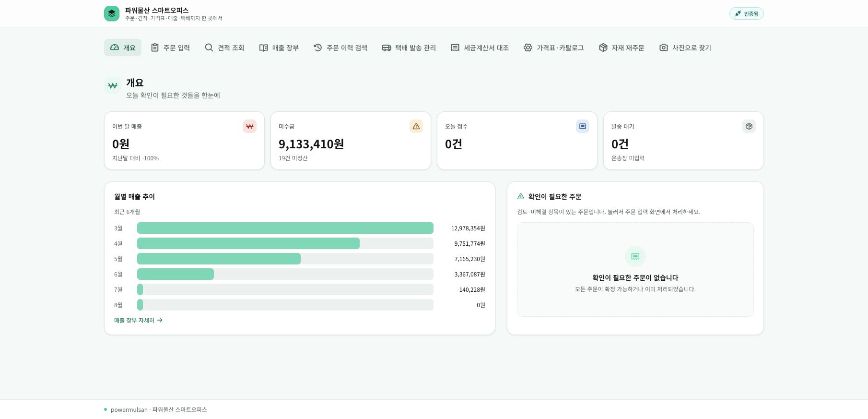This screenshot has height=419, width=868.
Task: Click the 12,978,354원 value
Action: tap(468, 228)
